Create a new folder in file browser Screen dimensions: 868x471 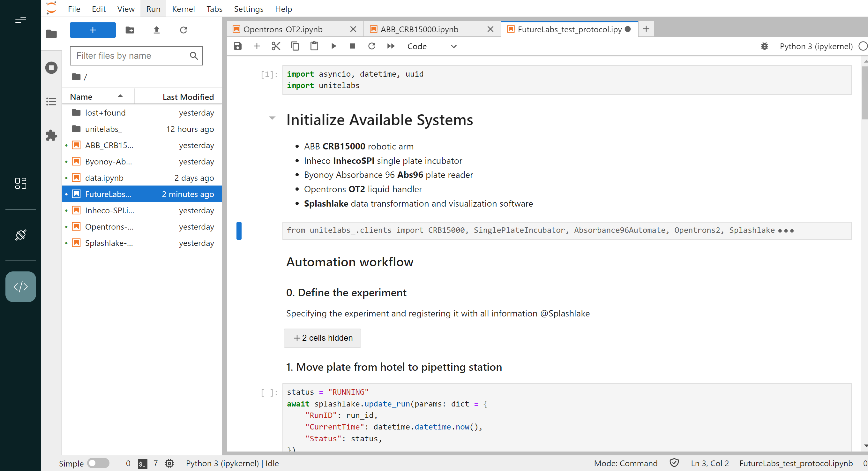130,30
